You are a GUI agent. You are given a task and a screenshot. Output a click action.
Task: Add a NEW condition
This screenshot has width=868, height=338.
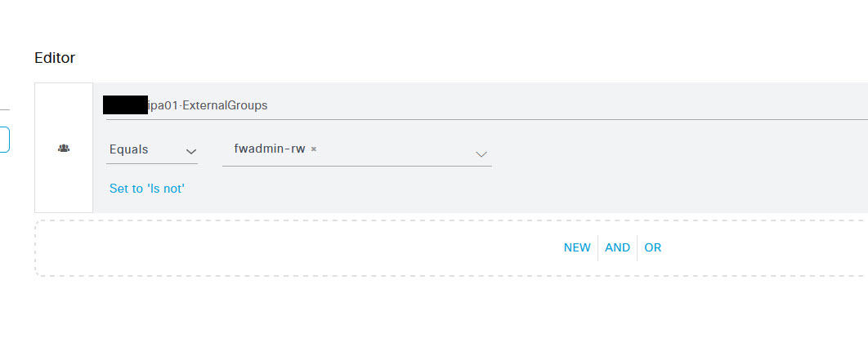coord(577,248)
